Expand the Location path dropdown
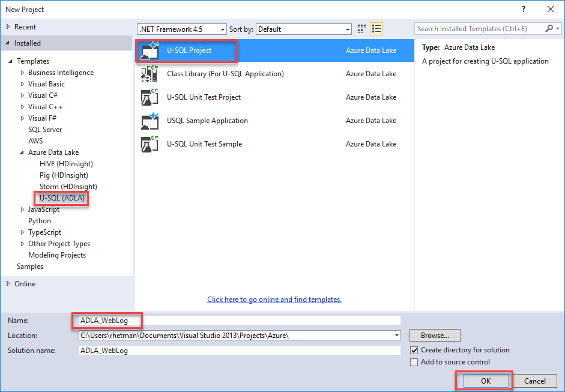 tap(397, 336)
